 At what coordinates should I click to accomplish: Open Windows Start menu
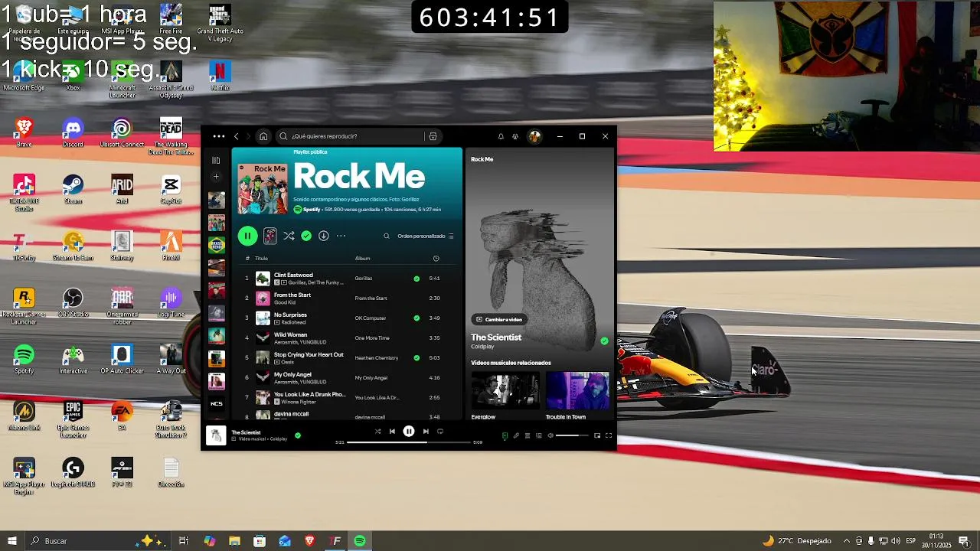(11, 541)
